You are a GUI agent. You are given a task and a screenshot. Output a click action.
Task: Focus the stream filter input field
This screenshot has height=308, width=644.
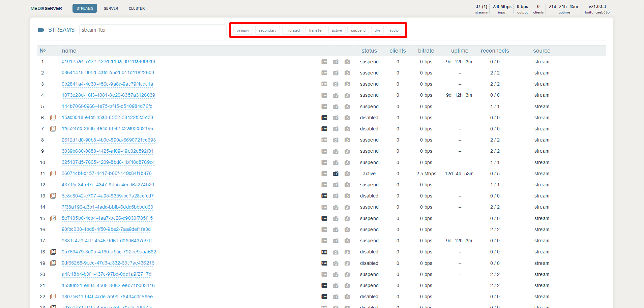click(x=153, y=30)
